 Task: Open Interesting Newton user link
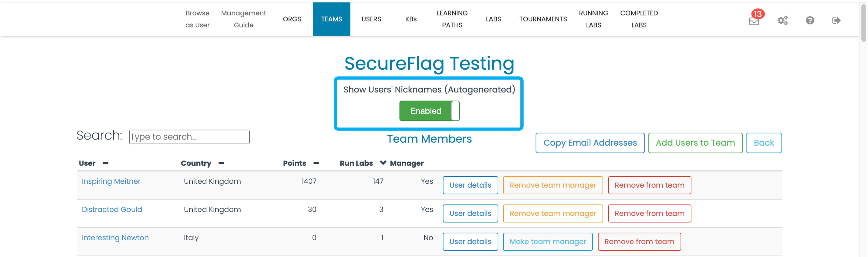point(115,238)
